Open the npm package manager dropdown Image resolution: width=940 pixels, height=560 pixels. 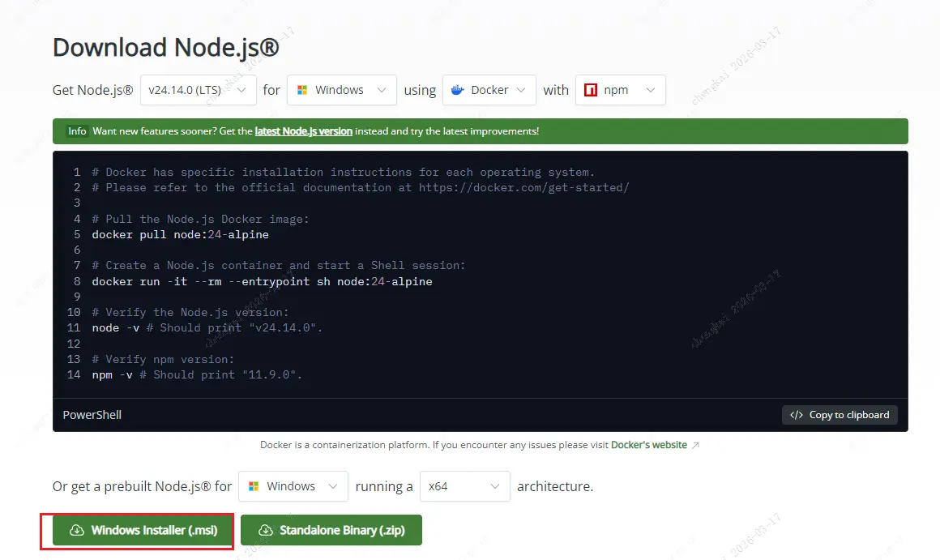pos(621,90)
